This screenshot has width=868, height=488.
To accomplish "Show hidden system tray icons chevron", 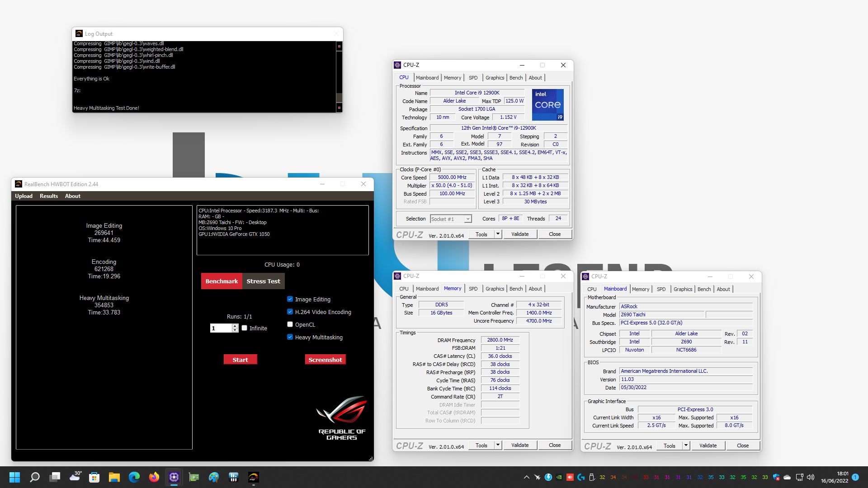I will tap(526, 477).
